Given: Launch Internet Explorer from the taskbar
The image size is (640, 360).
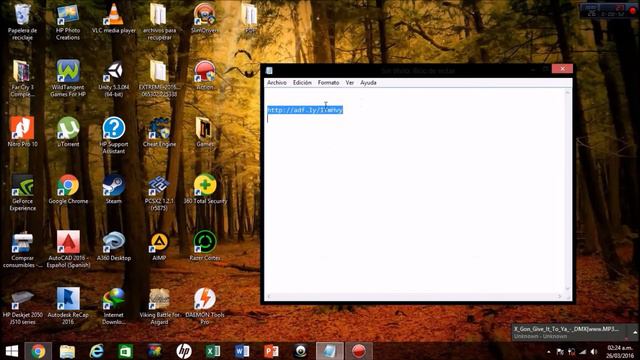Looking at the screenshot, I should click(96, 351).
